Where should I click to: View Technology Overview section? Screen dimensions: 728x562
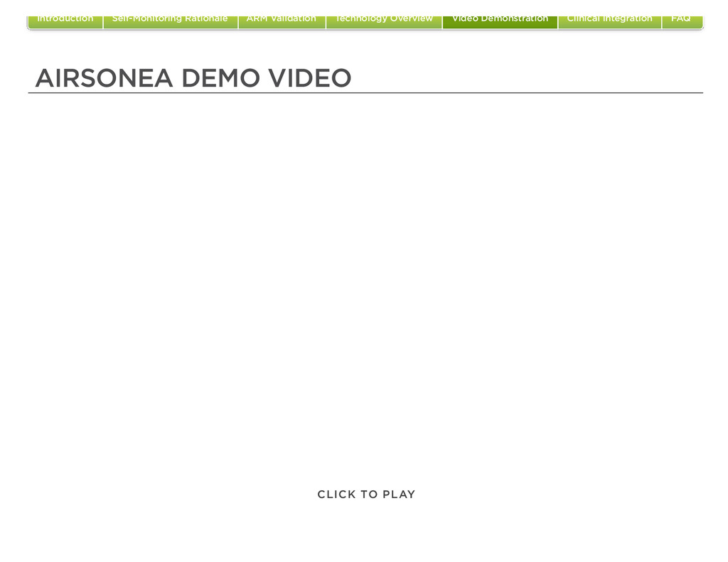(384, 22)
